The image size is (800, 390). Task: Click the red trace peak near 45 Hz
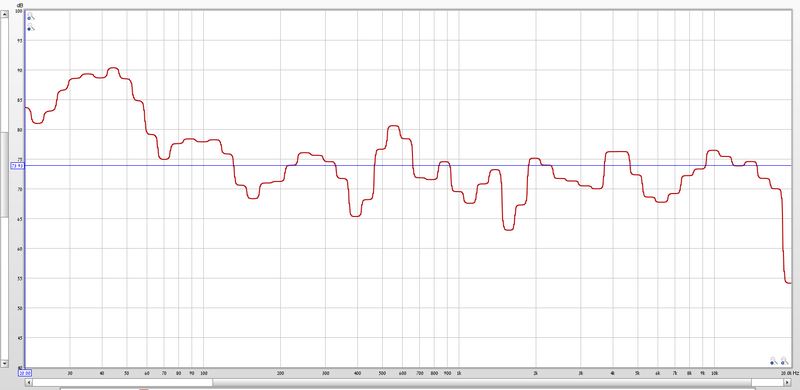pyautogui.click(x=113, y=68)
